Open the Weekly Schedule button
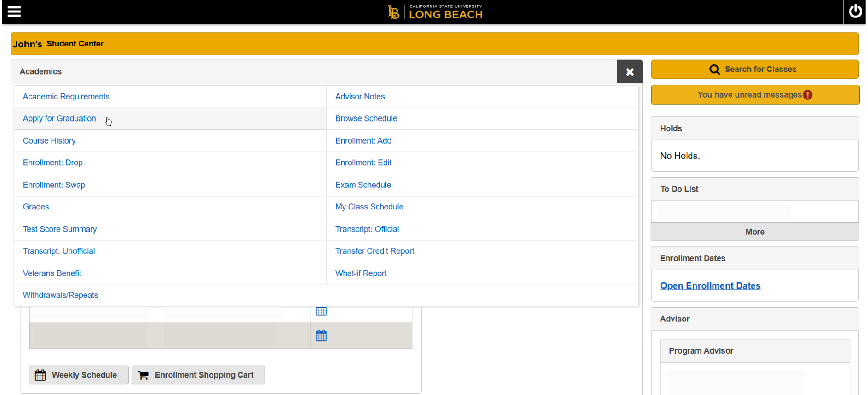 pos(78,375)
